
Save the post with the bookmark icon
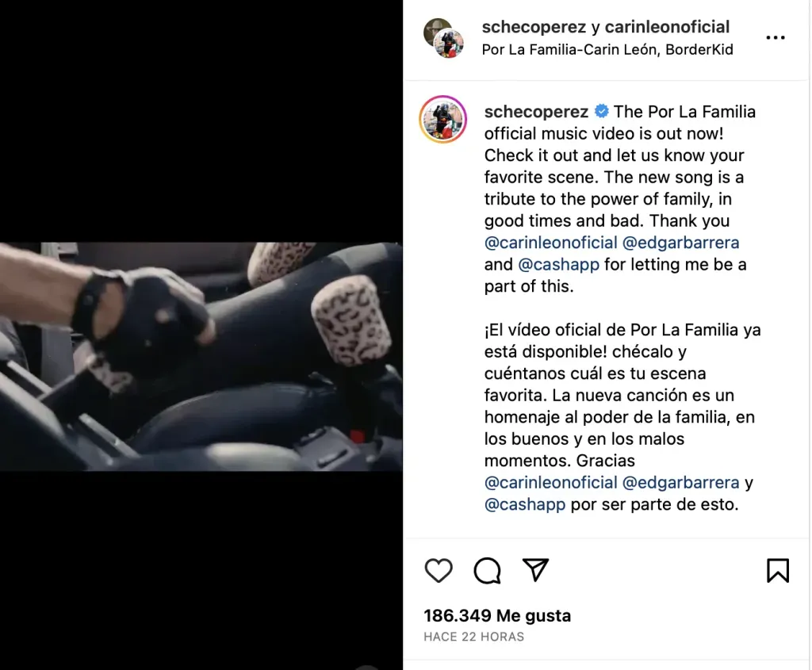click(x=778, y=571)
